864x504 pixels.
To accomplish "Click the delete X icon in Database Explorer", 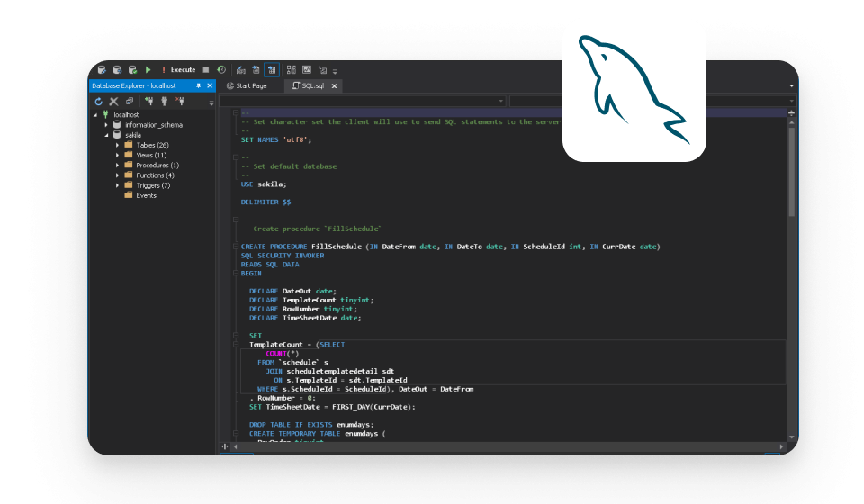I will (x=114, y=102).
